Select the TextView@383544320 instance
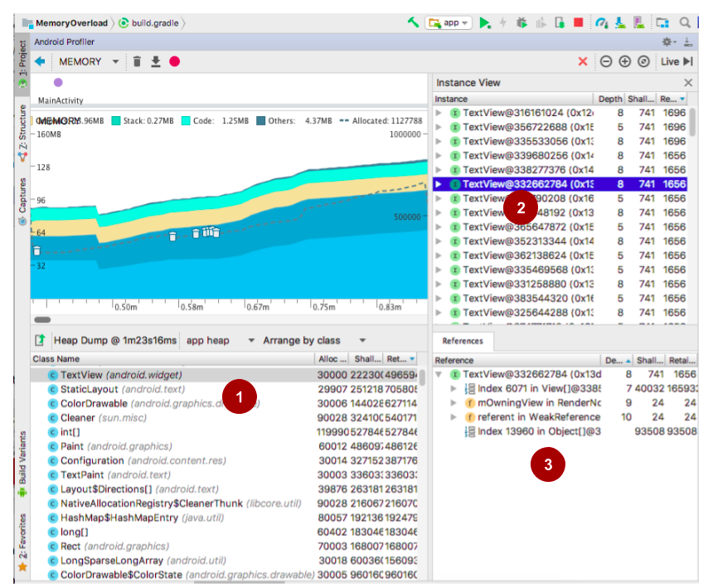 560,299
